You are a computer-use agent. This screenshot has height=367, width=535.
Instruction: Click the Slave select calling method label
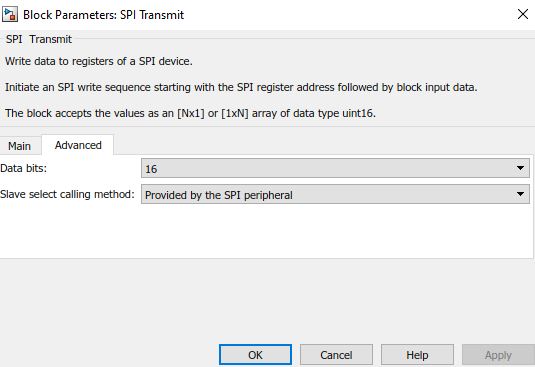click(68, 194)
